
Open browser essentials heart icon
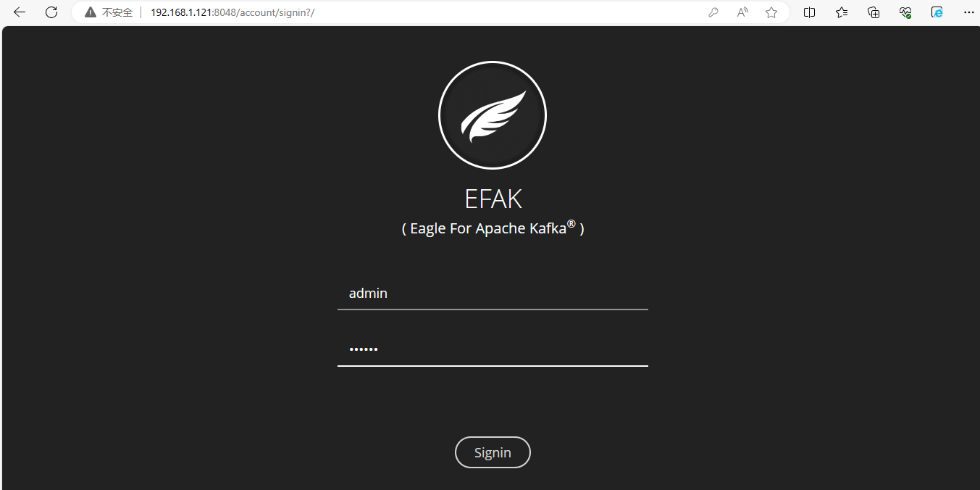905,12
